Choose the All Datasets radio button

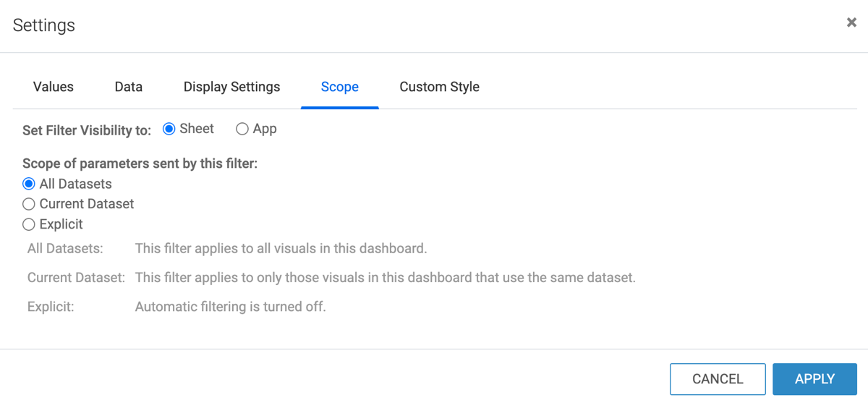[29, 184]
